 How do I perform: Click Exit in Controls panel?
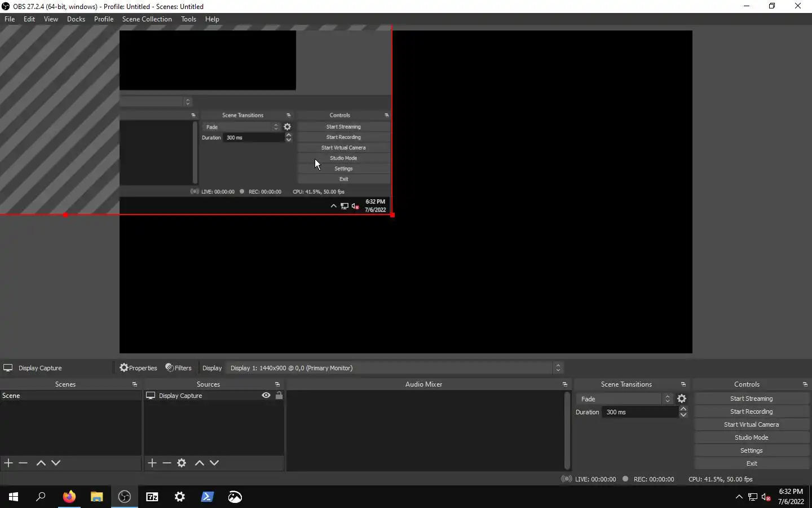click(752, 463)
